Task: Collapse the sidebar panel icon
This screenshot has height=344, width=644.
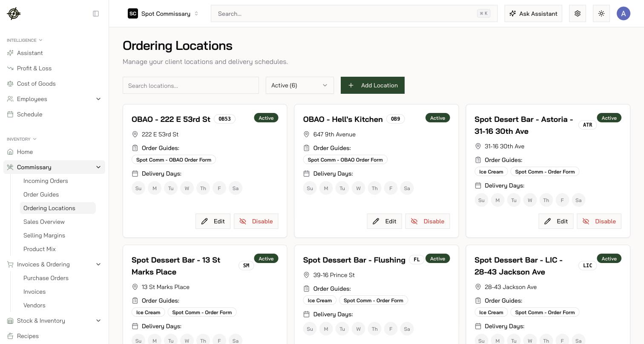Action: (x=96, y=14)
